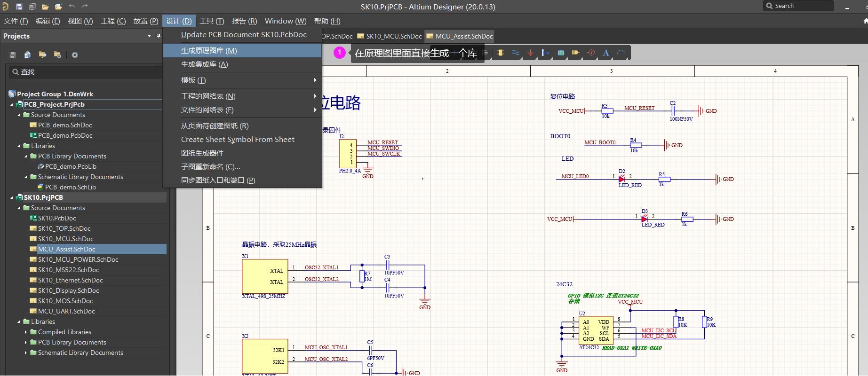The image size is (868, 376).
Task: Select SK10.PcbDoc in project tree
Action: coord(57,219)
